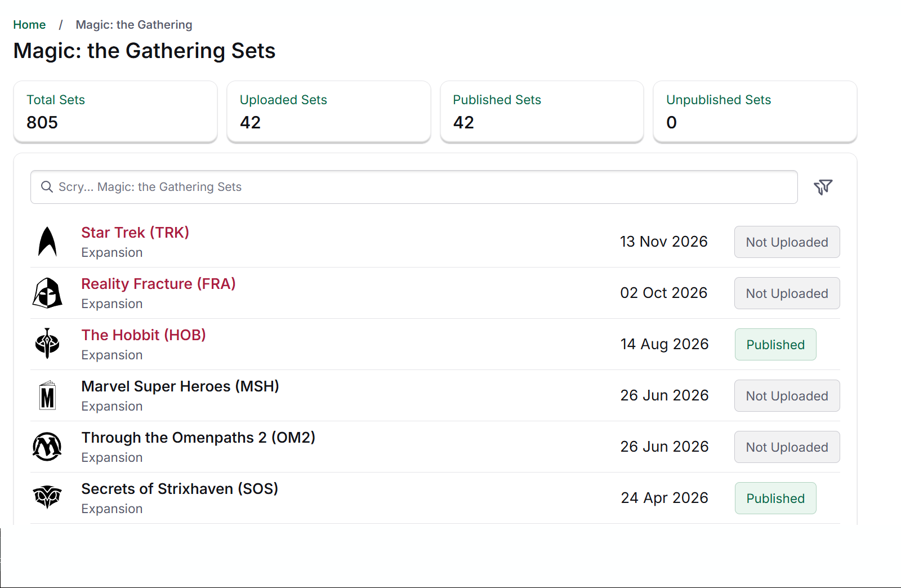Screen dimensions: 901x588
Task: Click Magic: the Gathering Sets page heading
Action: (144, 51)
